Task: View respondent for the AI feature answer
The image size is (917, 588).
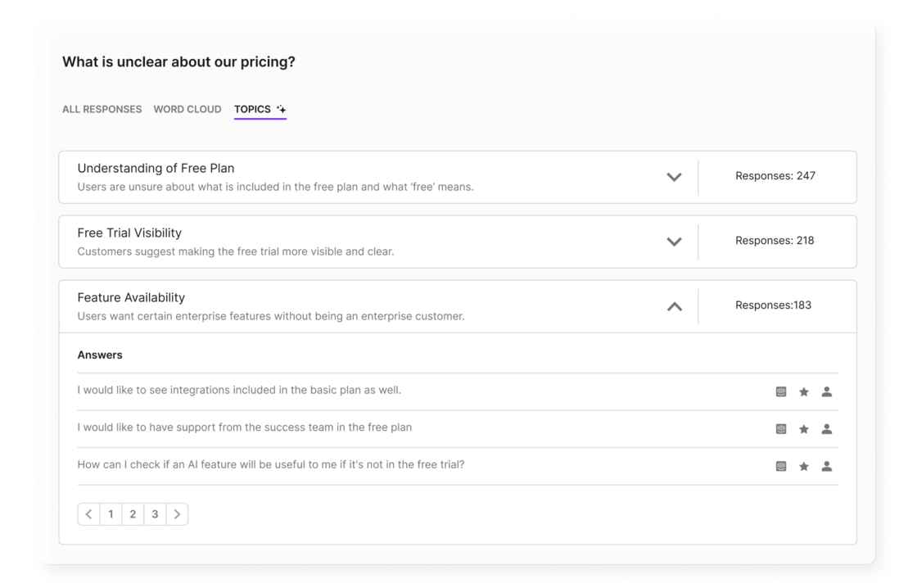Action: pyautogui.click(x=827, y=465)
